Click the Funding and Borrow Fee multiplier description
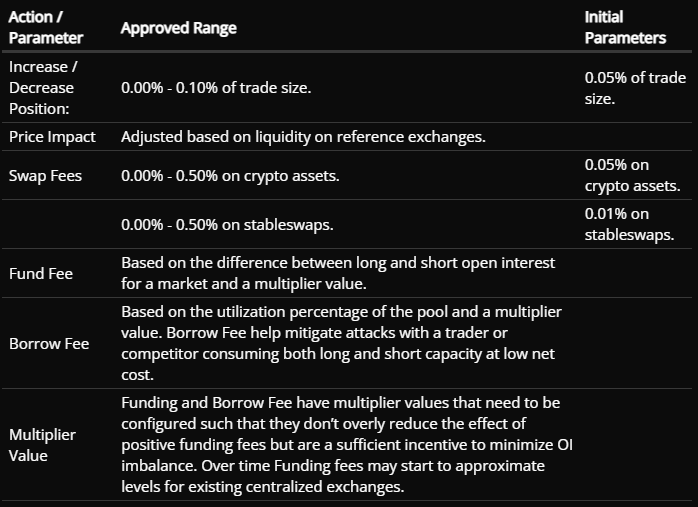698x507 pixels. pos(347,445)
